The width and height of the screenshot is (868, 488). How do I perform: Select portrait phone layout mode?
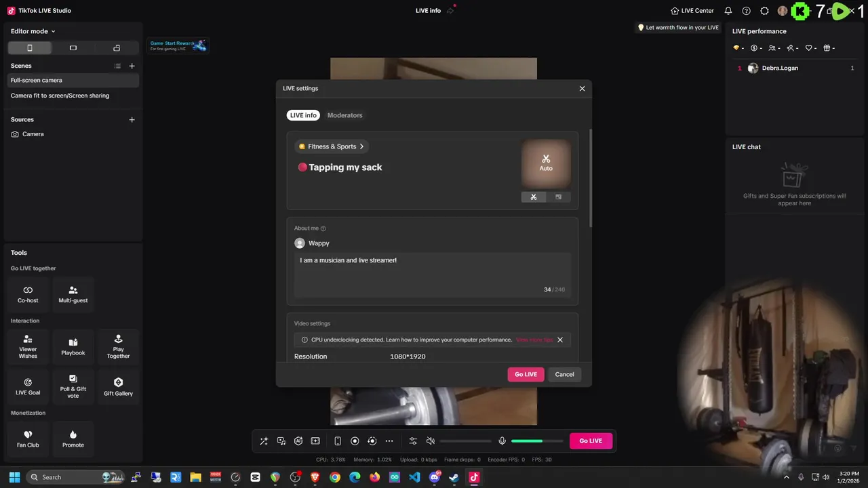click(x=29, y=48)
